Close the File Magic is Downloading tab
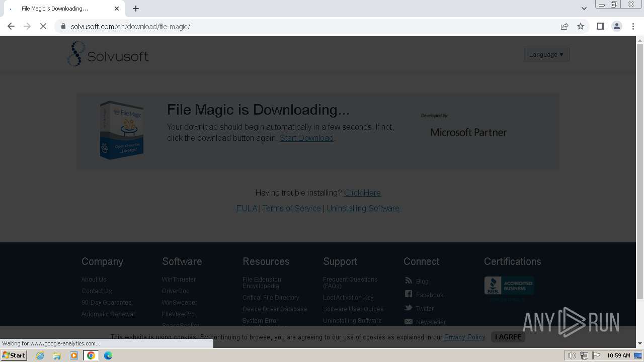This screenshot has width=644, height=362. coord(117,9)
